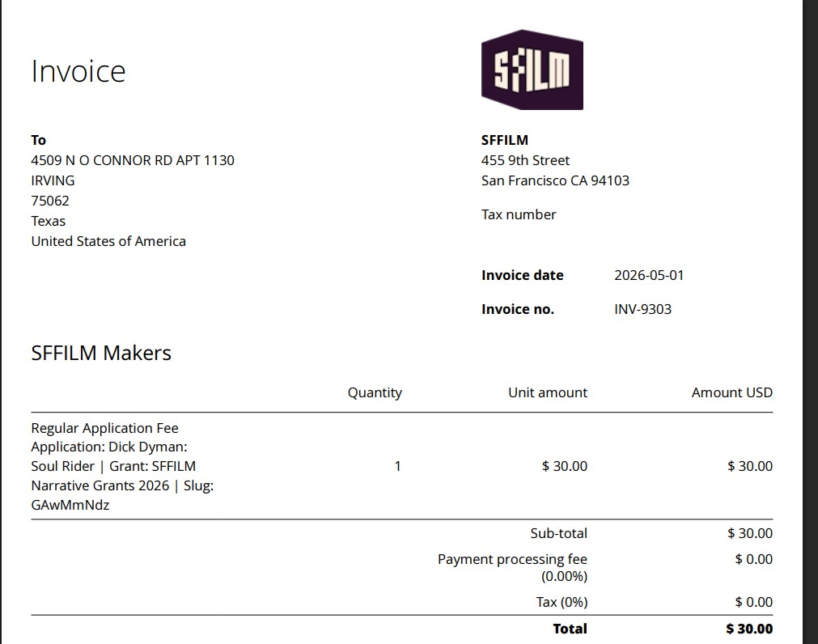Click the Tax (0%) label
818x644 pixels.
point(562,602)
